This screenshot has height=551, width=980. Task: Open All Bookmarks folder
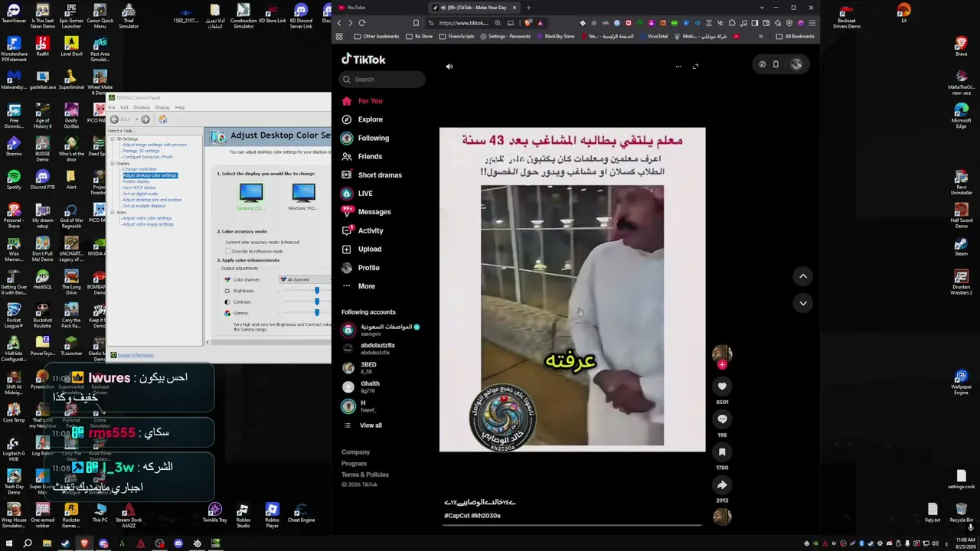point(795,36)
